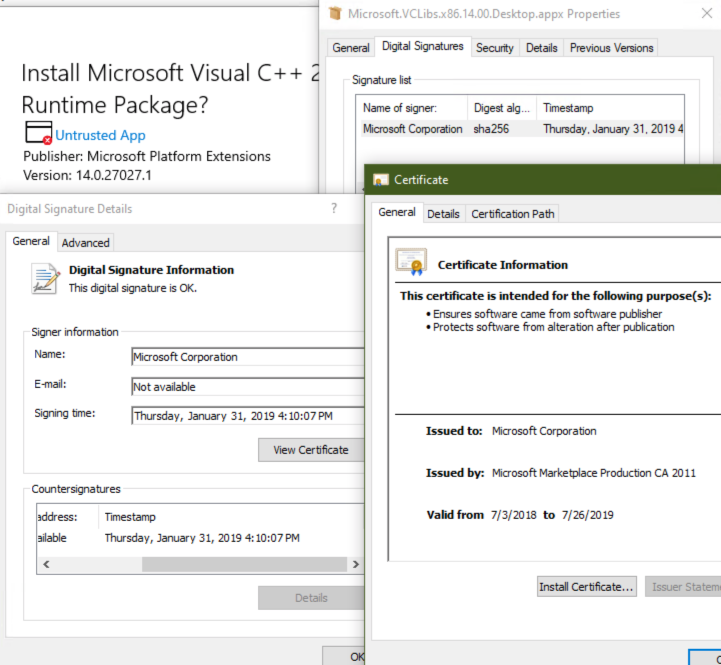721x665 pixels.
Task: Switch to General tab in Properties window
Action: [351, 48]
